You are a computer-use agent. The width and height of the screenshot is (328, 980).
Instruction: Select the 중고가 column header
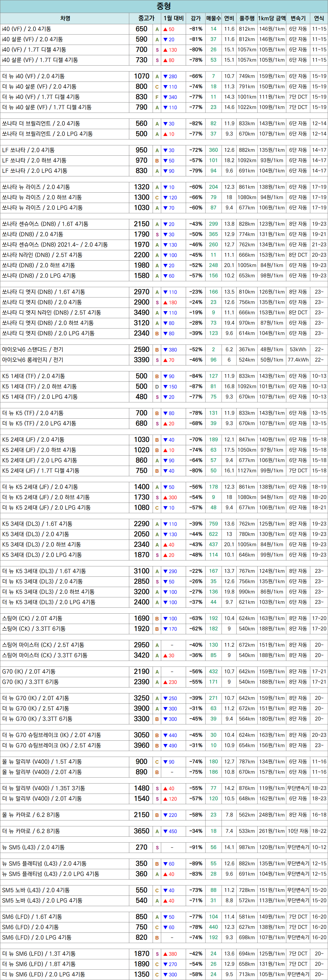coord(146,18)
